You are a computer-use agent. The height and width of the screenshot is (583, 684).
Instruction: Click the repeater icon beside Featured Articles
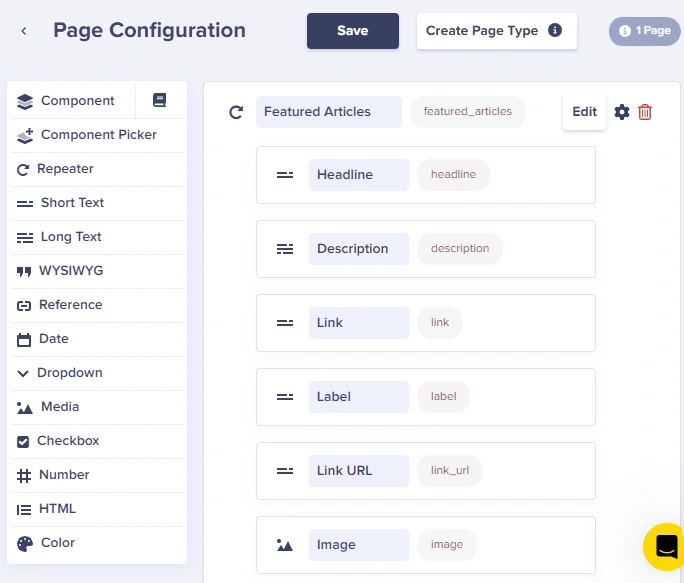(x=236, y=112)
